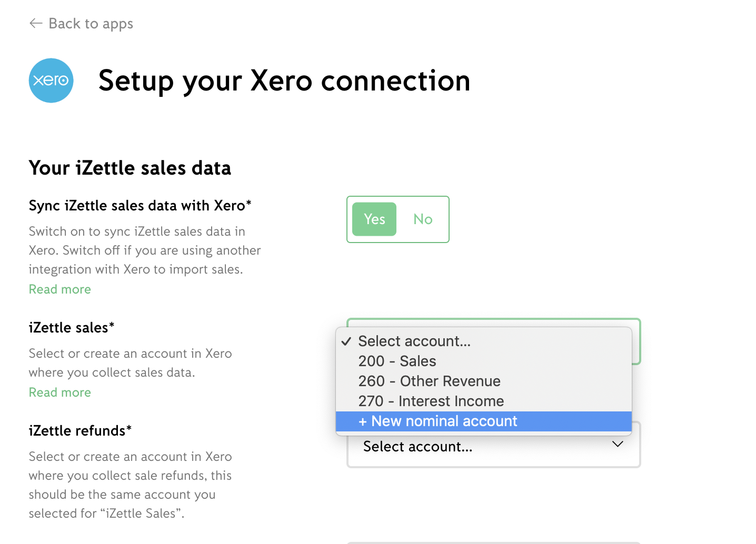Click the "Your iZettle sales data" heading
Viewport: 756px width, 544px height.
130,168
